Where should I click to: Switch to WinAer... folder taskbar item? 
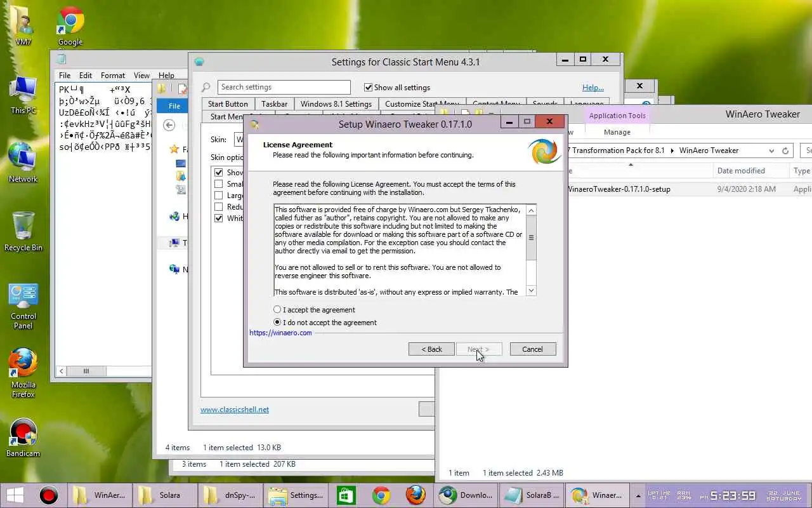pyautogui.click(x=100, y=495)
